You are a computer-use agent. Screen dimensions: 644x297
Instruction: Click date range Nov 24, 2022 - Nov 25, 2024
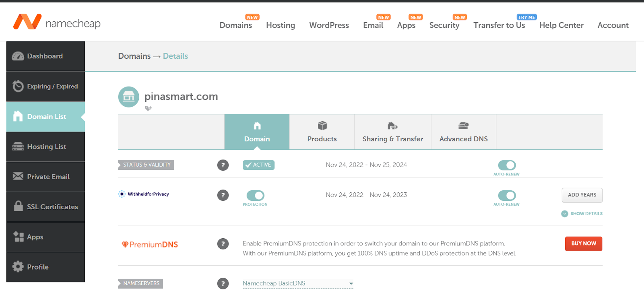(366, 165)
